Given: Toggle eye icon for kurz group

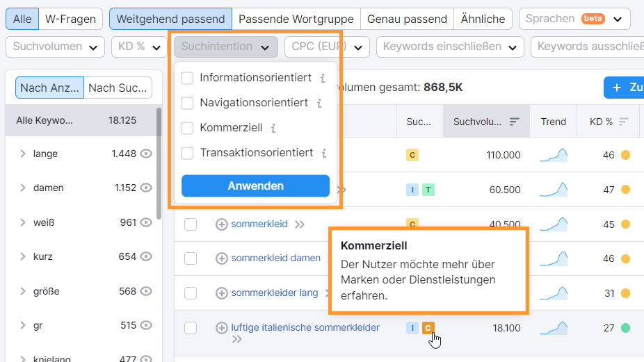Looking at the screenshot, I should (146, 256).
